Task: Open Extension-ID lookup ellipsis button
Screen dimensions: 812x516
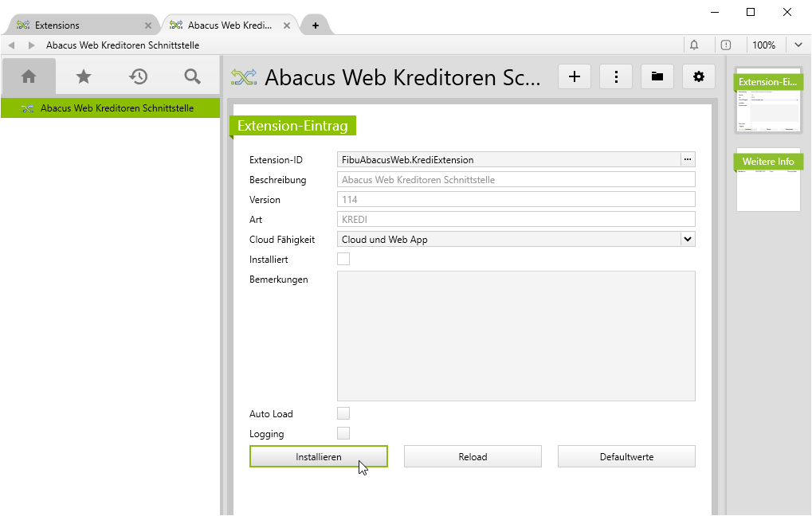Action: pyautogui.click(x=688, y=159)
